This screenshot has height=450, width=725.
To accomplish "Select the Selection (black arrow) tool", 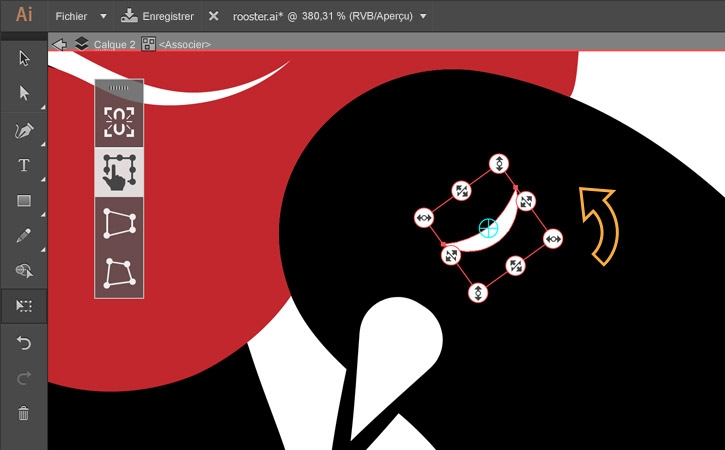I will [x=24, y=58].
